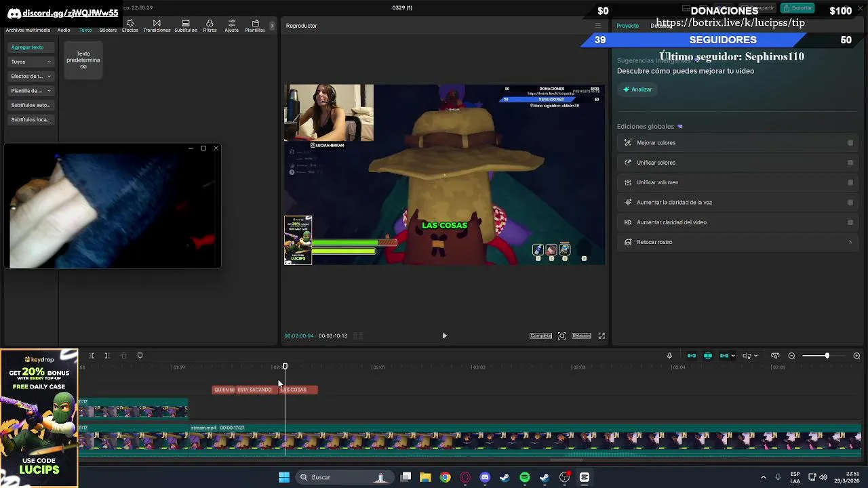Viewport: 868px width, 488px height.
Task: Open the Plantillas panel
Action: [x=255, y=26]
